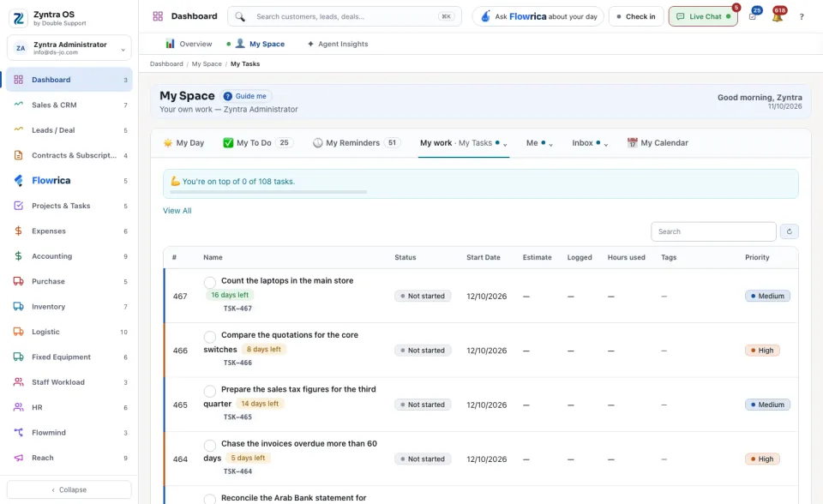The width and height of the screenshot is (823, 504).
Task: Follow the View All link
Action: click(x=177, y=211)
